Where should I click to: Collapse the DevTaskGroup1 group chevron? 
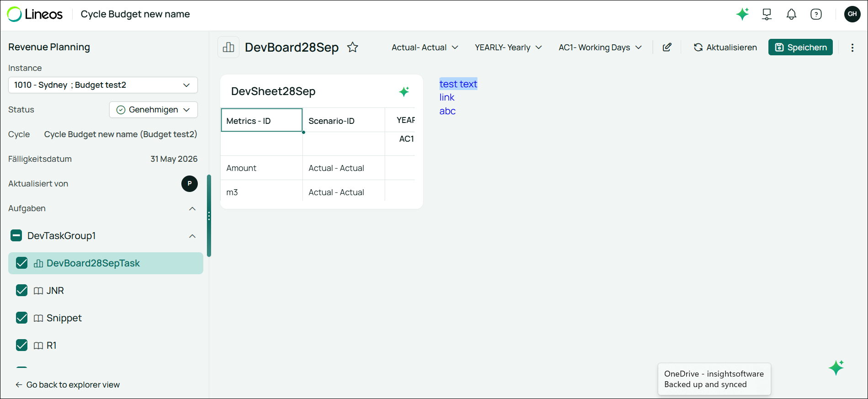tap(192, 236)
